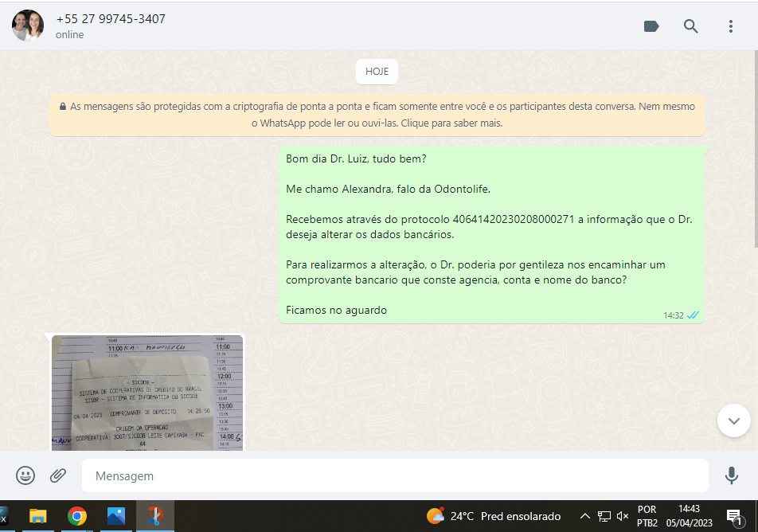Click the Mensagem text input field

click(x=394, y=475)
